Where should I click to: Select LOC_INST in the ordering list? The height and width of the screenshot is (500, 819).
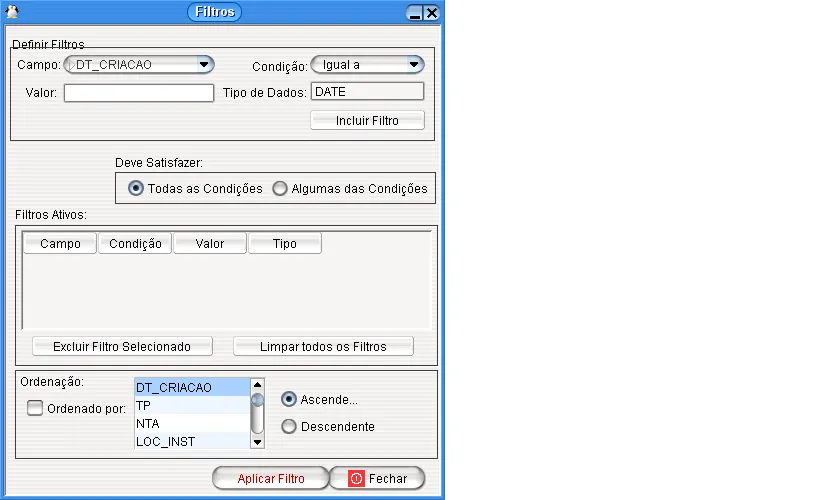(192, 441)
